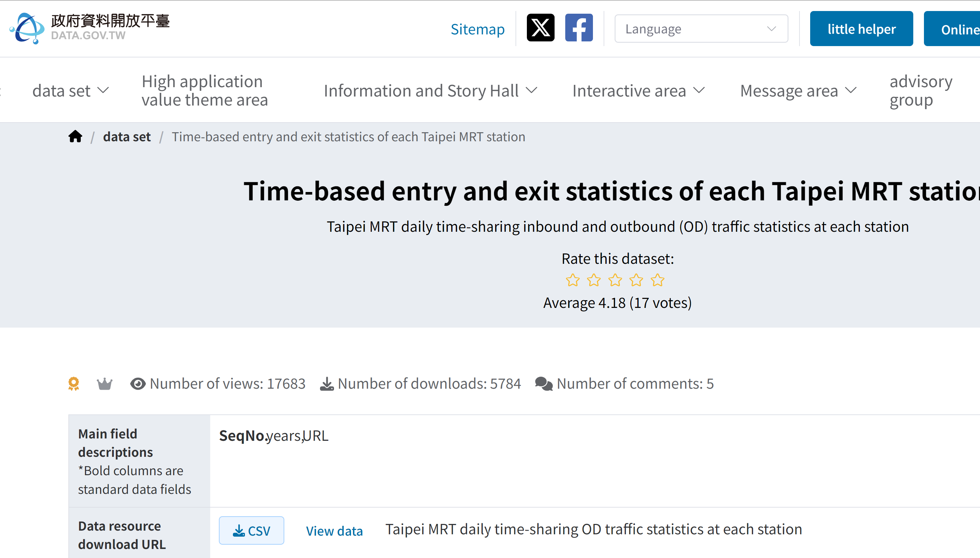The image size is (980, 558).
Task: Click 'Average 4.18 (17 votes)' text
Action: tap(617, 303)
